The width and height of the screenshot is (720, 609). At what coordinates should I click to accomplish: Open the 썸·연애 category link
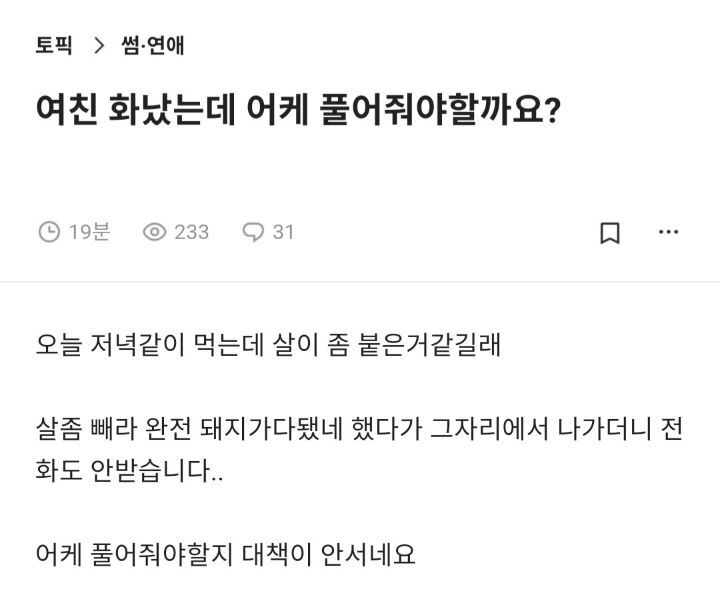tap(152, 45)
